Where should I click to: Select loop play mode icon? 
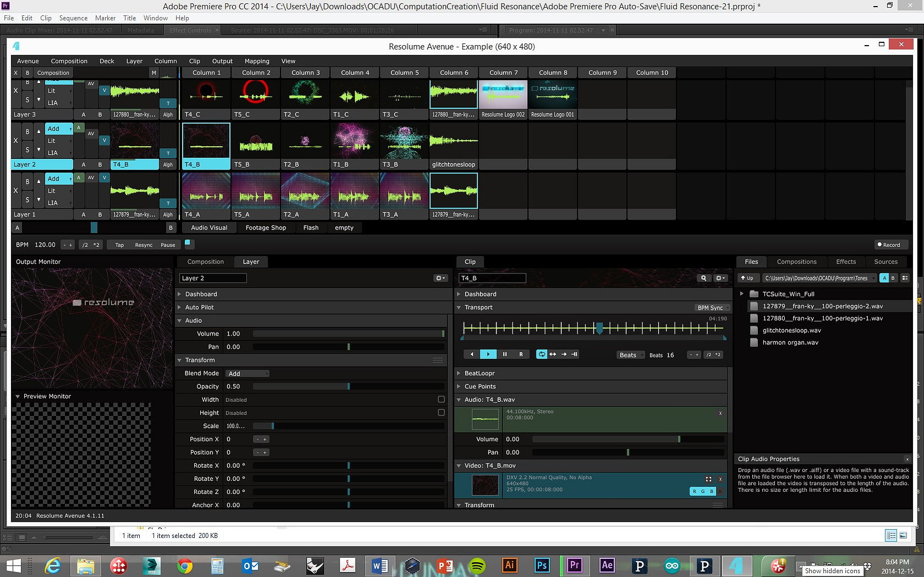click(542, 354)
